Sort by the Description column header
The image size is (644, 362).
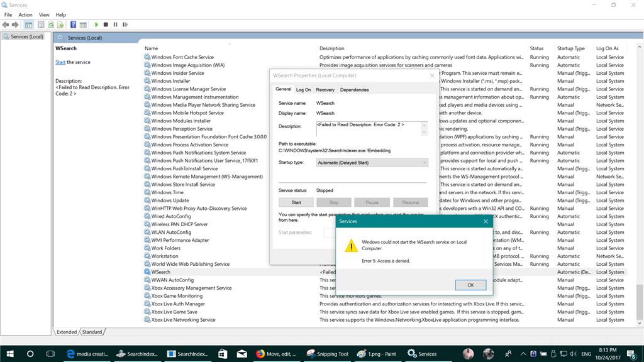tap(422, 48)
